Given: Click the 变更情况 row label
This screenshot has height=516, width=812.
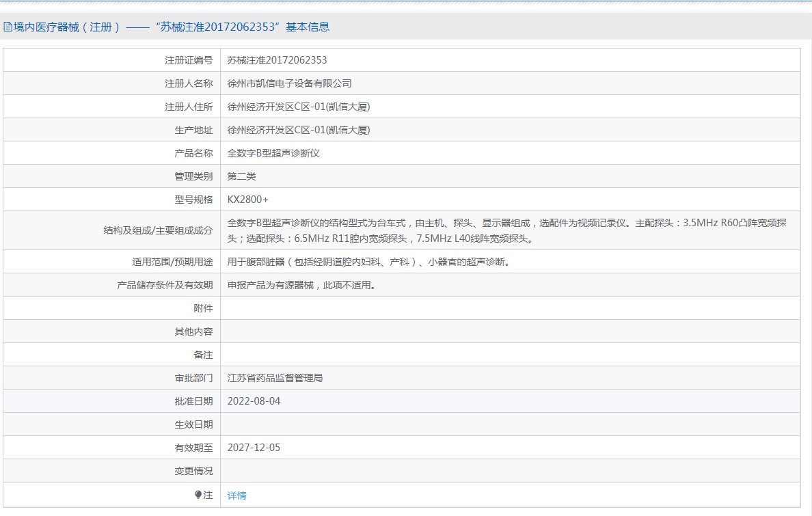Looking at the screenshot, I should point(193,471).
